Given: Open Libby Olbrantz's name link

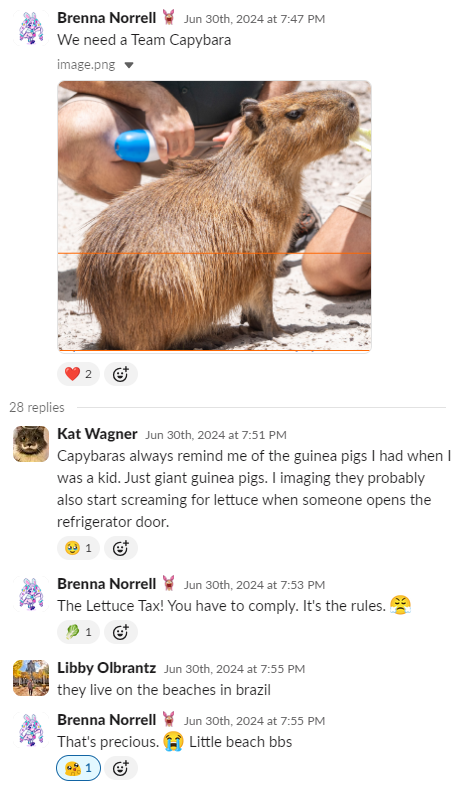Looking at the screenshot, I should [x=107, y=668].
